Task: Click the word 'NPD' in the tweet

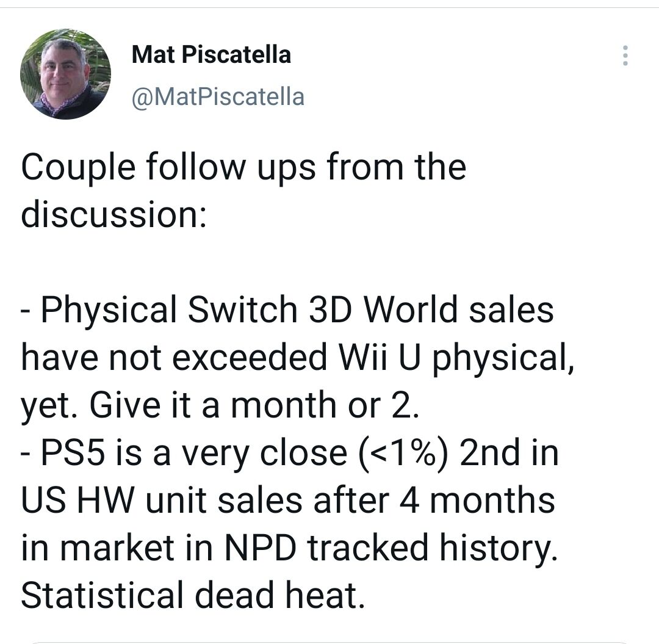Action: (261, 548)
